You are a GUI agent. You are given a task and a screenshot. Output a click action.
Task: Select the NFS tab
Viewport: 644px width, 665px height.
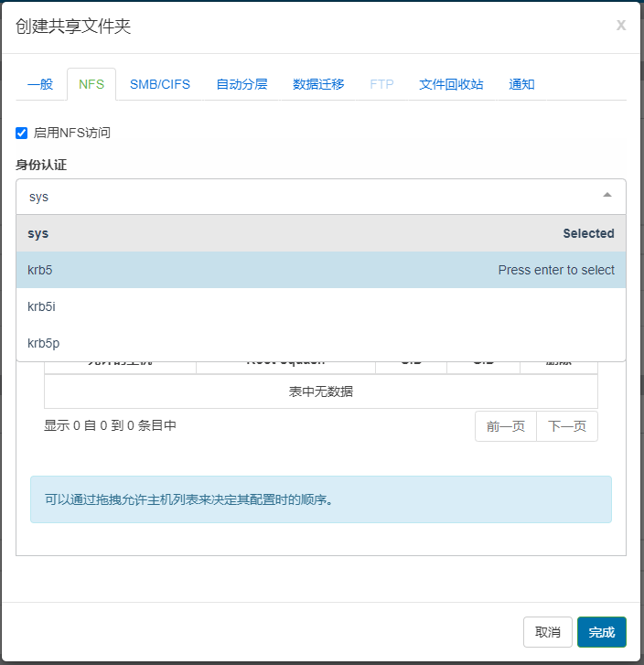pyautogui.click(x=91, y=84)
